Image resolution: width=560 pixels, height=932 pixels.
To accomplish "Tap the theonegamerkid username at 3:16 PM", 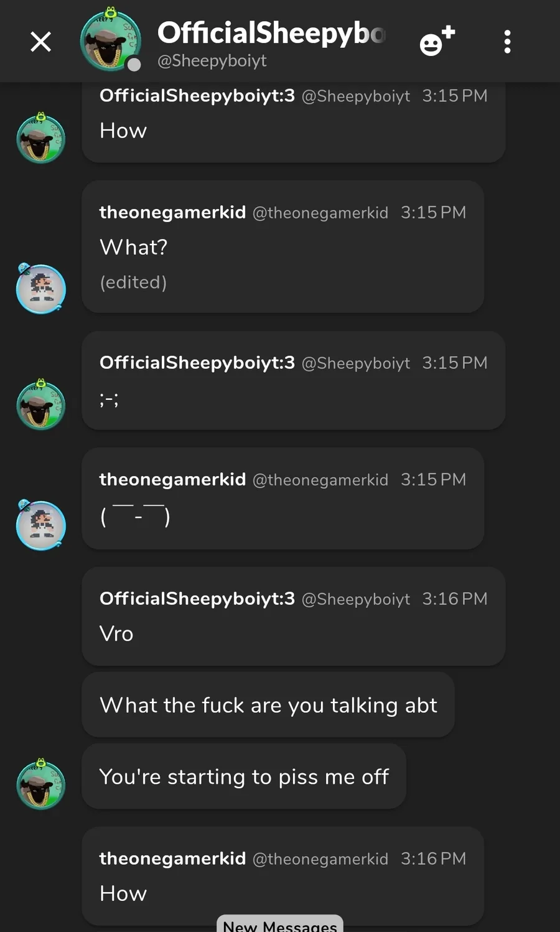I will 172,859.
